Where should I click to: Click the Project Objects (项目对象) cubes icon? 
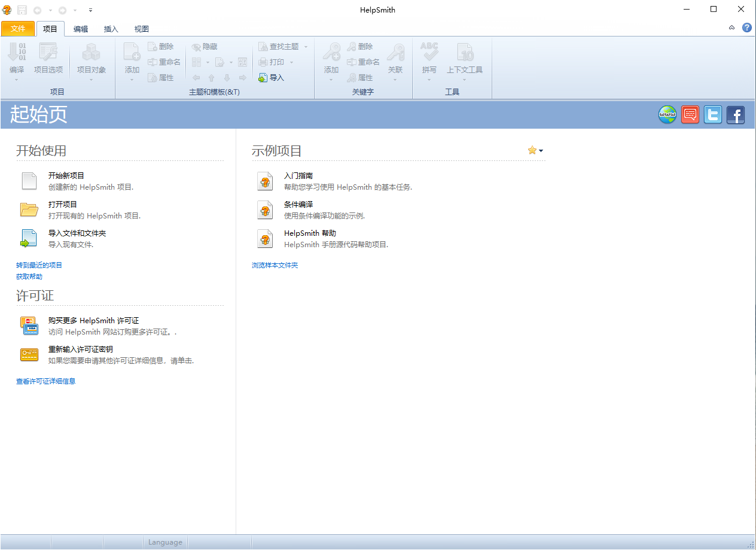(92, 52)
